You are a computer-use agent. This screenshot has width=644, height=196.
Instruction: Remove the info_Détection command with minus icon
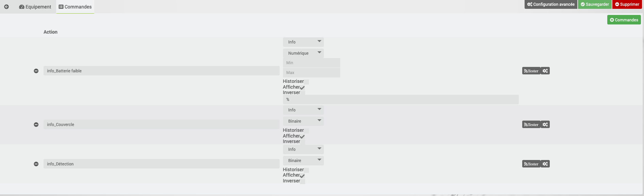(36, 164)
